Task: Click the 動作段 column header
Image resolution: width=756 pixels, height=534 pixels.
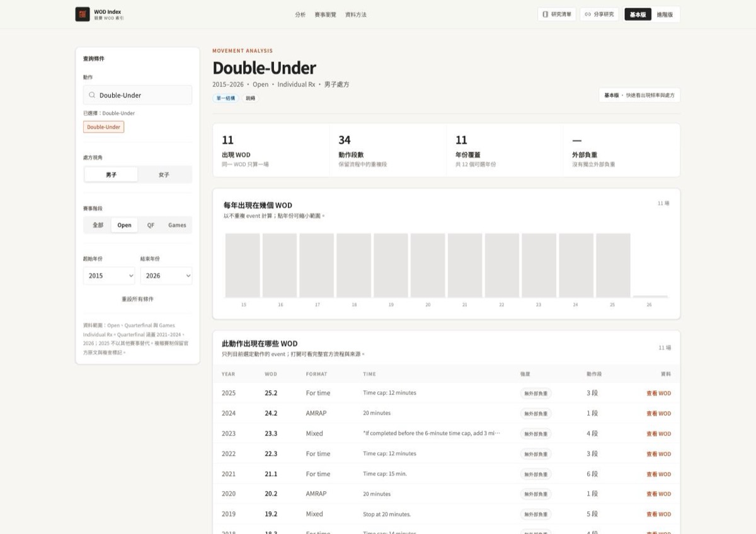Action: coord(593,374)
